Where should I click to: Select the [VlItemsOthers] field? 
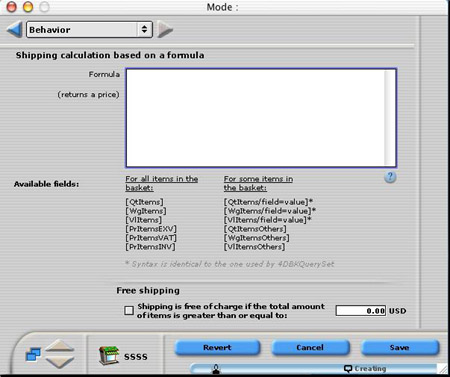254,247
